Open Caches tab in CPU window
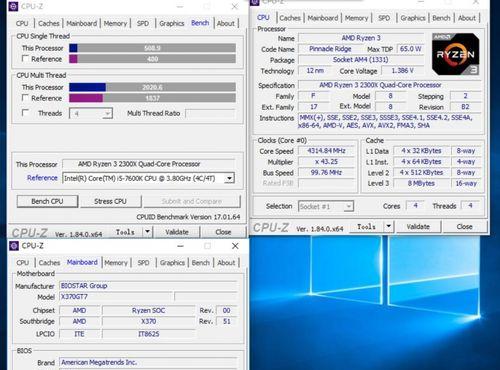 click(x=290, y=18)
